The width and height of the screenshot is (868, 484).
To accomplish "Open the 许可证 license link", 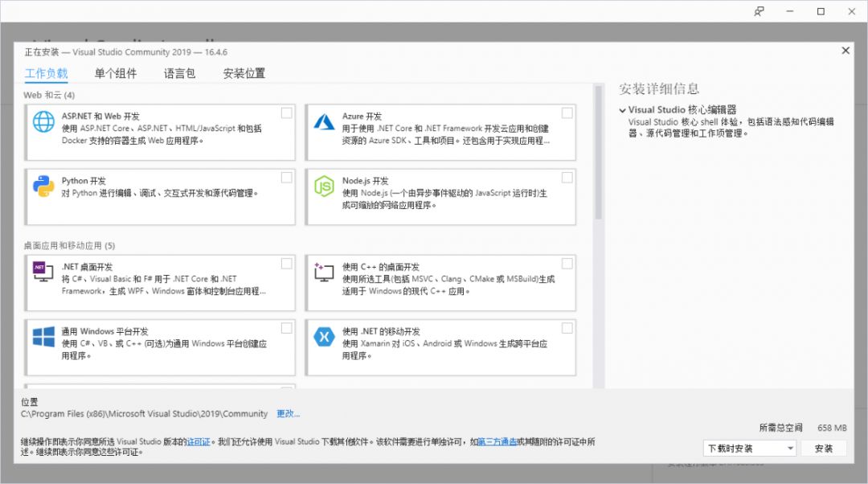I will click(199, 442).
